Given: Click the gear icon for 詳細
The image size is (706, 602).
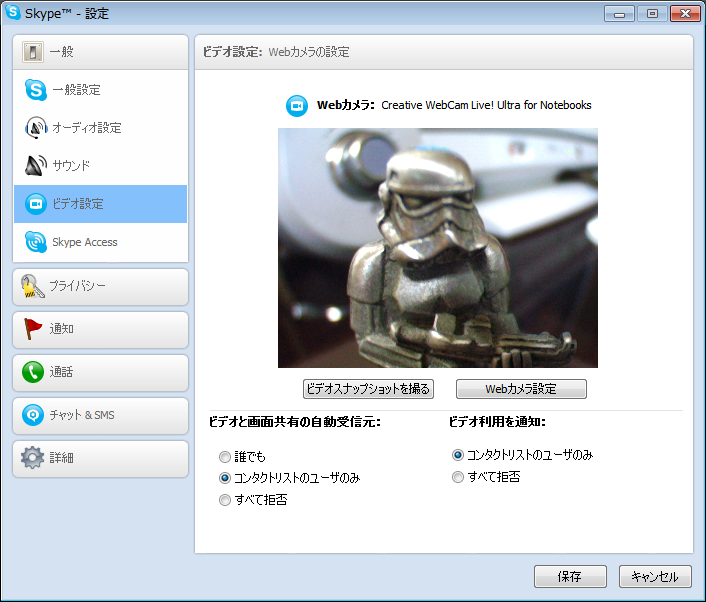Looking at the screenshot, I should pos(32,458).
